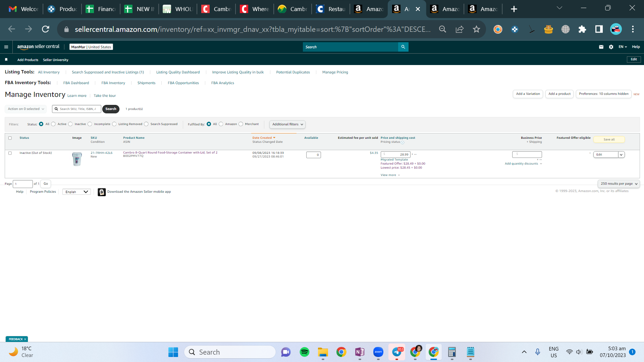Screen dimensions: 644x362
Task: Open the EN language selector in header
Action: [x=623, y=47]
